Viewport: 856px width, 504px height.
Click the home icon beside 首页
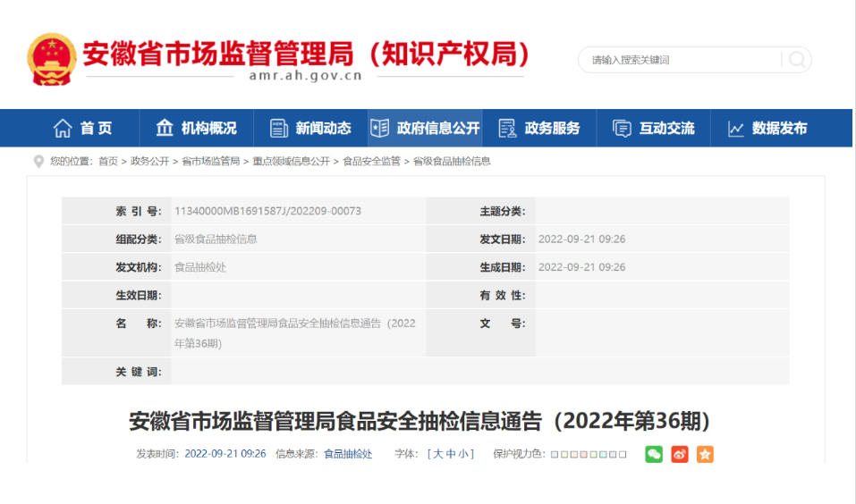[63, 129]
